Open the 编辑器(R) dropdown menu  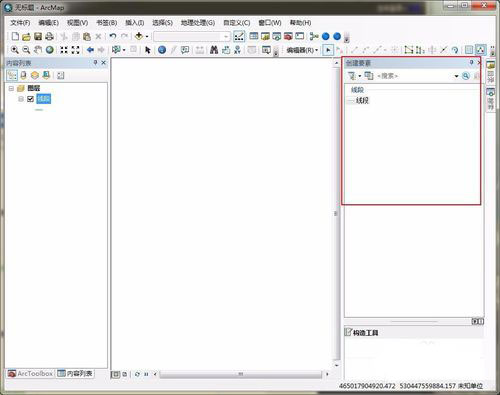(x=302, y=50)
